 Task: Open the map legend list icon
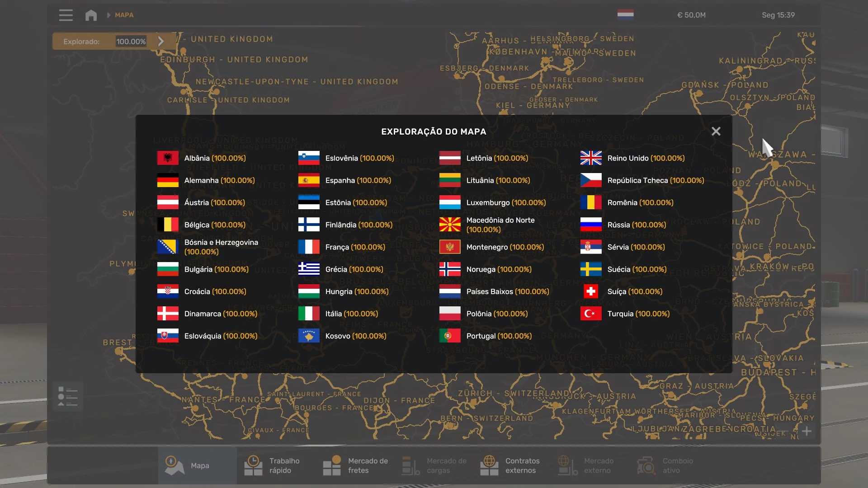coord(68,396)
